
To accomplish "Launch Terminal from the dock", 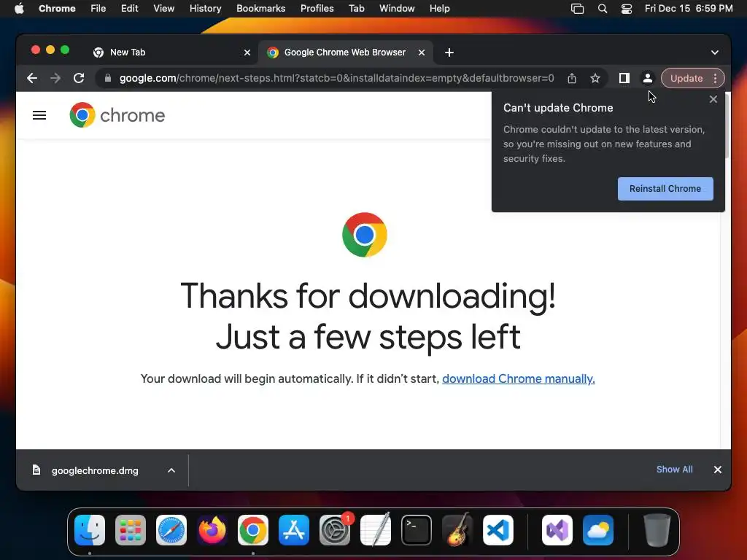I will [x=417, y=530].
